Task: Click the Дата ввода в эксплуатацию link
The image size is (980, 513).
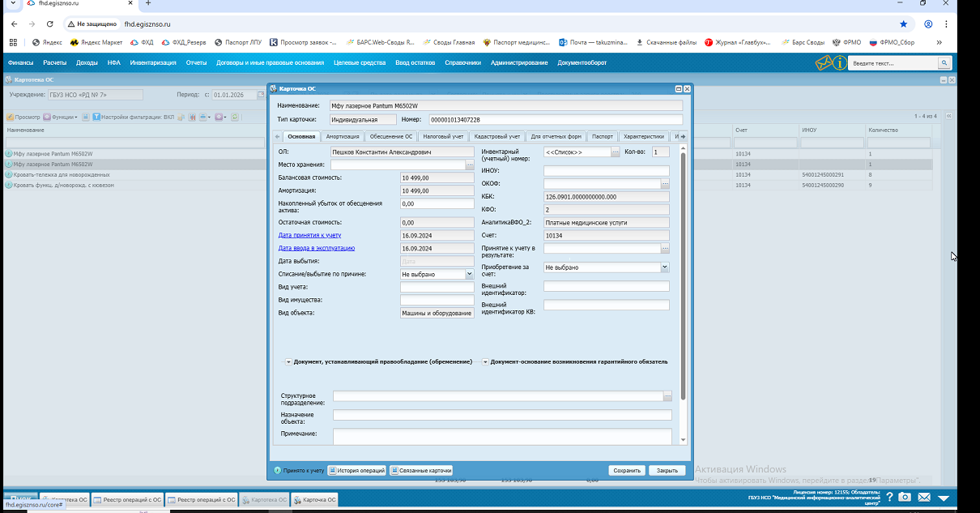Action: 317,248
